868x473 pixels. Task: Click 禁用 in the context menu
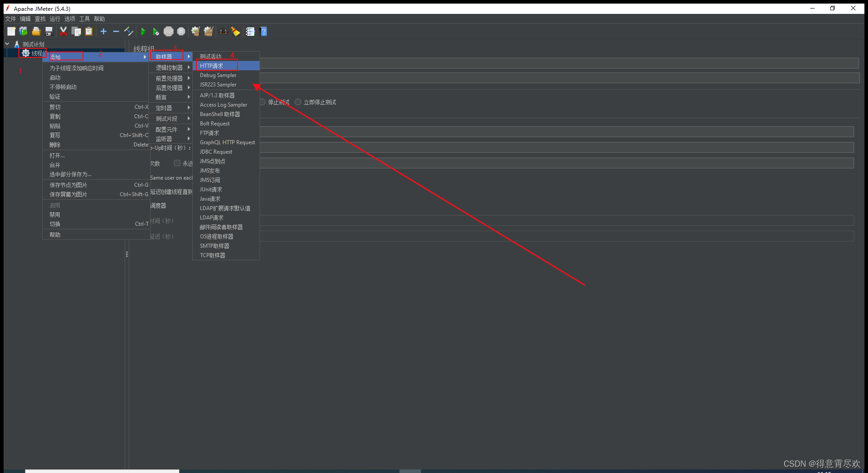click(x=96, y=215)
